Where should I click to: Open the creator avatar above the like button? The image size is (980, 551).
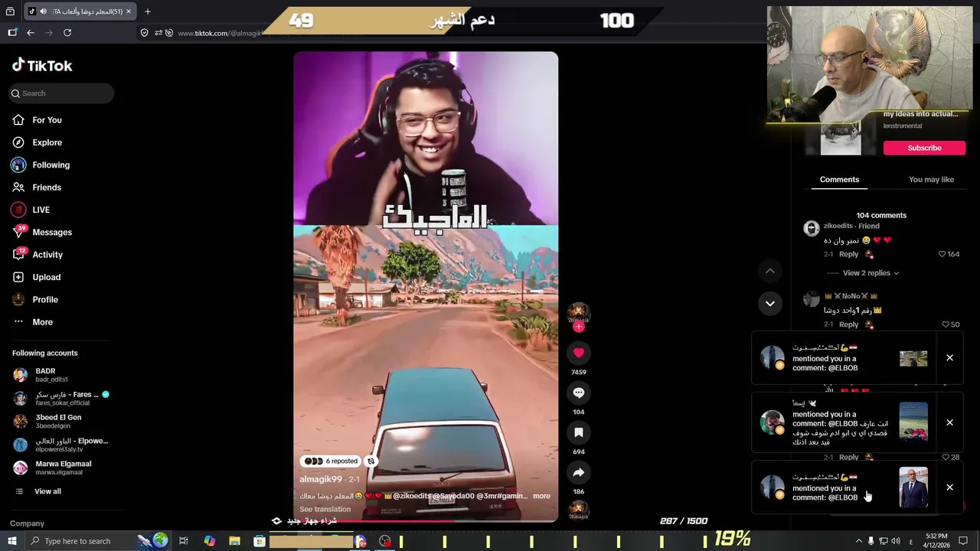point(579,312)
